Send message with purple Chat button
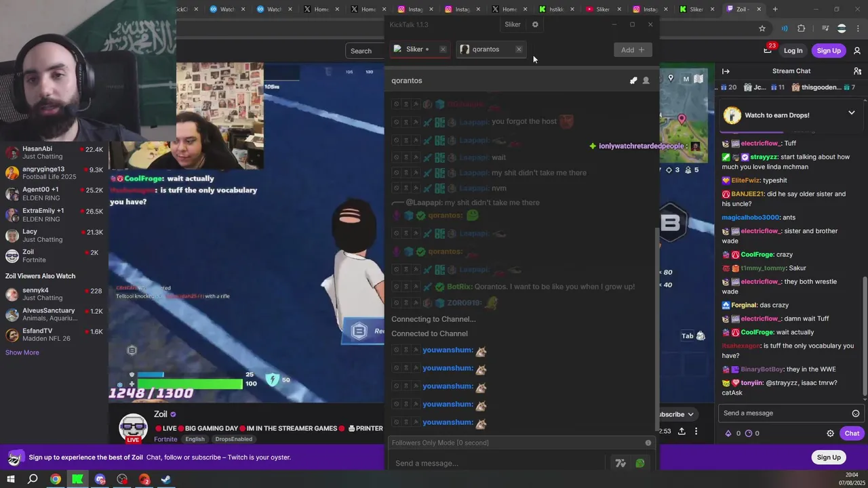868x488 pixels. coord(852,433)
